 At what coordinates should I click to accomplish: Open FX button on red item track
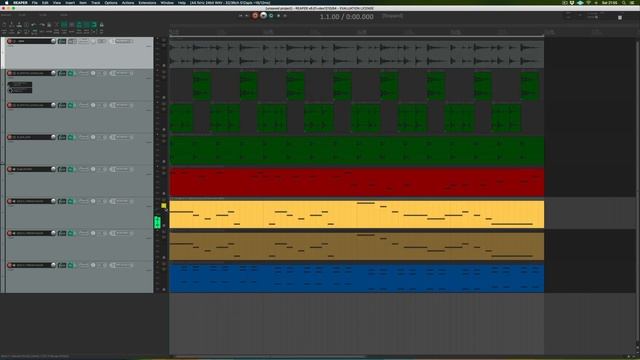tap(62, 169)
